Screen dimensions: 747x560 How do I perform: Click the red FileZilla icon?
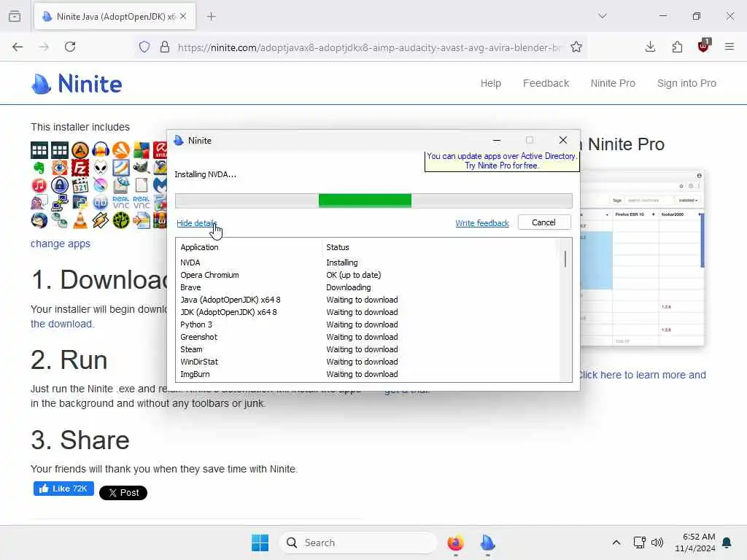pos(80,168)
